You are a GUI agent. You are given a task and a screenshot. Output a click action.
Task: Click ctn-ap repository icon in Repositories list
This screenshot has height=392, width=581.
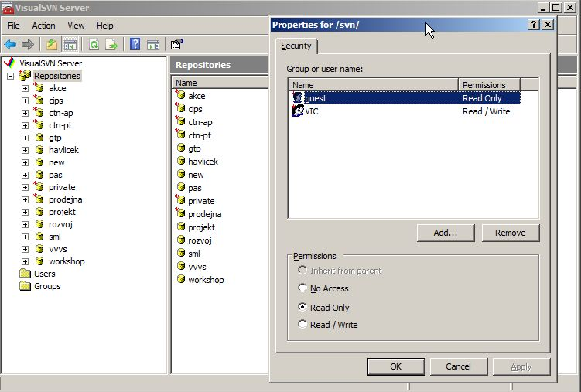[x=180, y=121]
